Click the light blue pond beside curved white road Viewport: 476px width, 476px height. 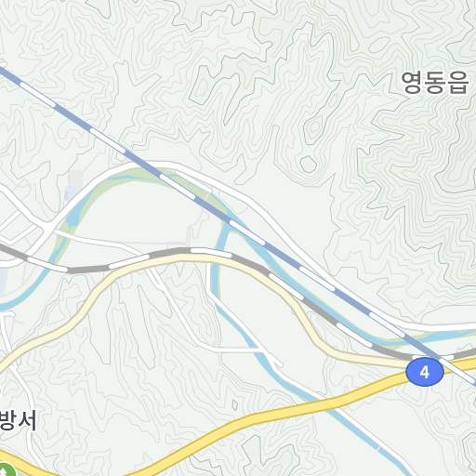tap(70, 192)
